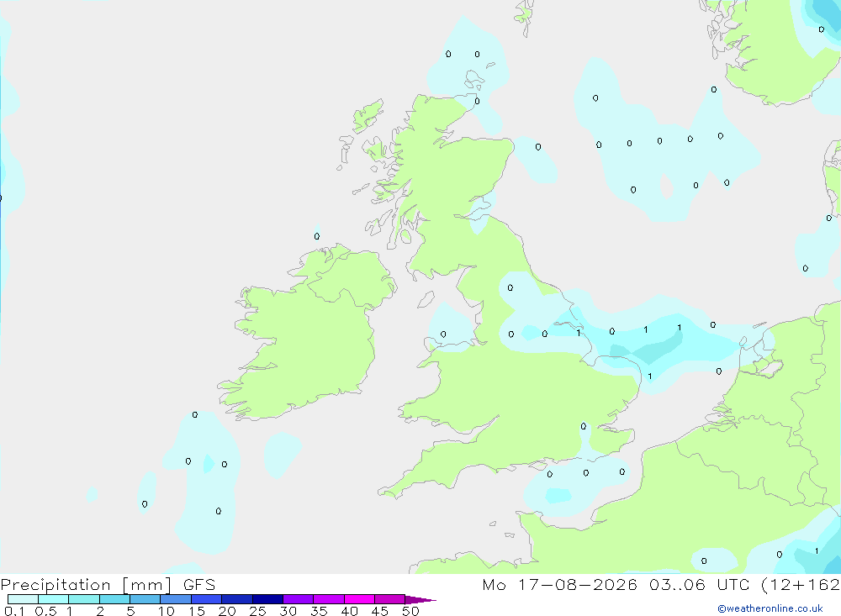
Task: Click the "0.5" legend scale label
Action: [45, 611]
